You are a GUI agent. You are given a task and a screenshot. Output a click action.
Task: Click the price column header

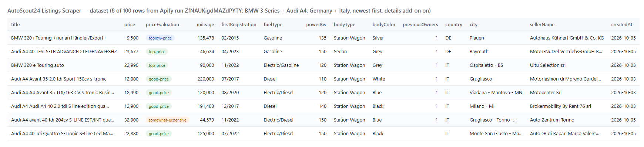tap(130, 24)
